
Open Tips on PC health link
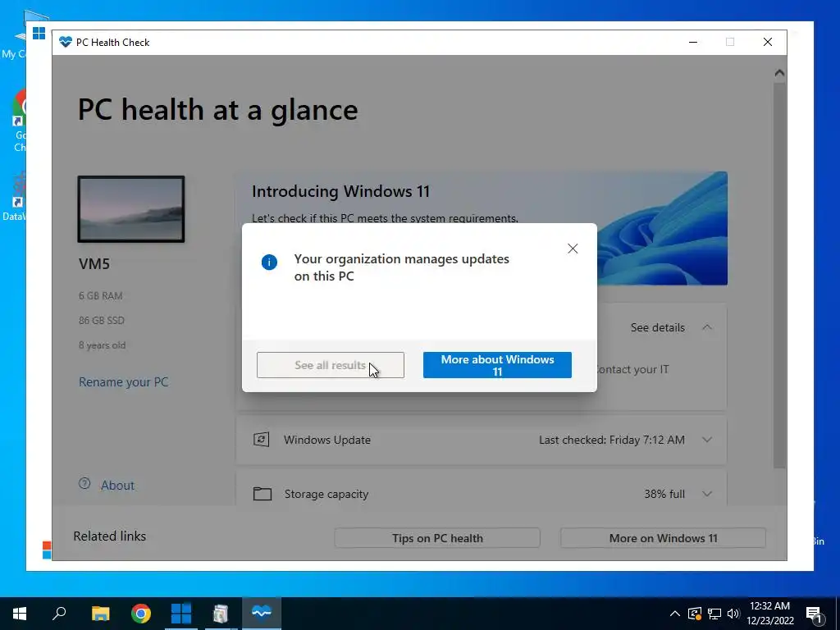437,538
